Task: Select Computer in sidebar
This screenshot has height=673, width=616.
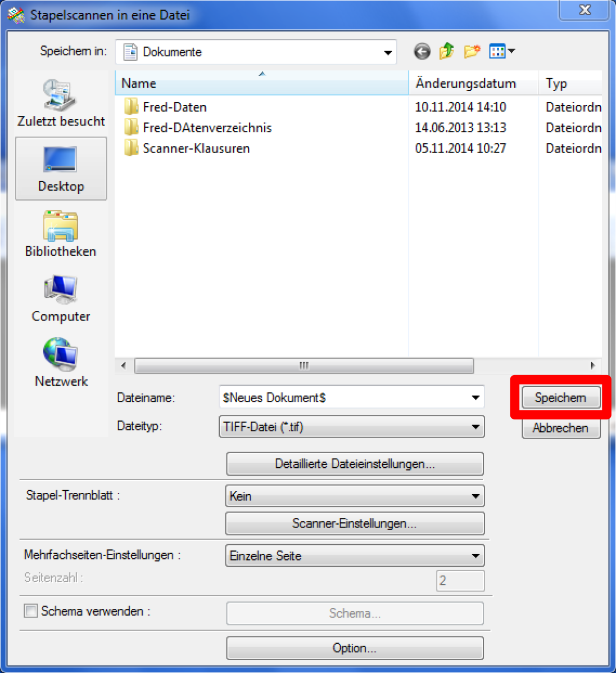Action: 61,299
